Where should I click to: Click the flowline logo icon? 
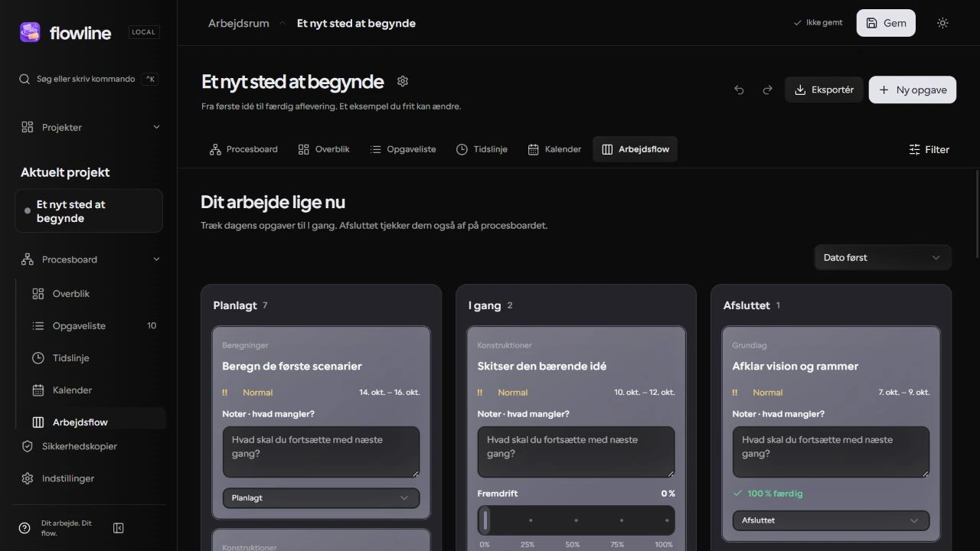tap(30, 32)
